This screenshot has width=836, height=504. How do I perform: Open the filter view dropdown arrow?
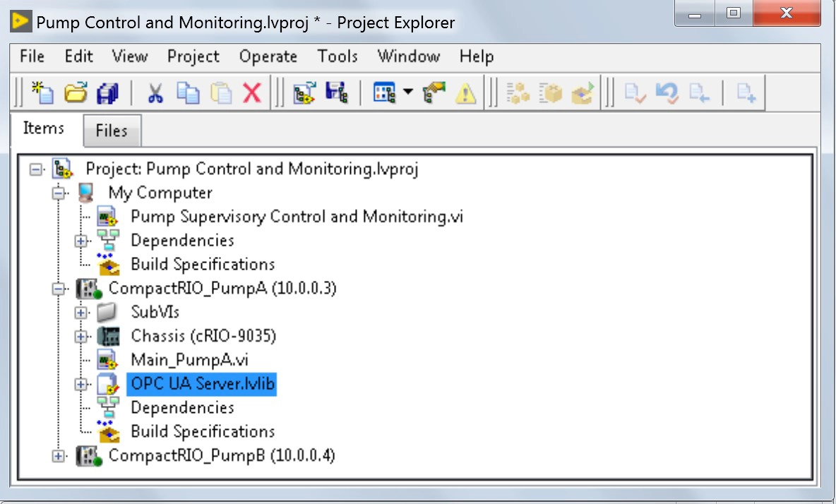tap(408, 93)
